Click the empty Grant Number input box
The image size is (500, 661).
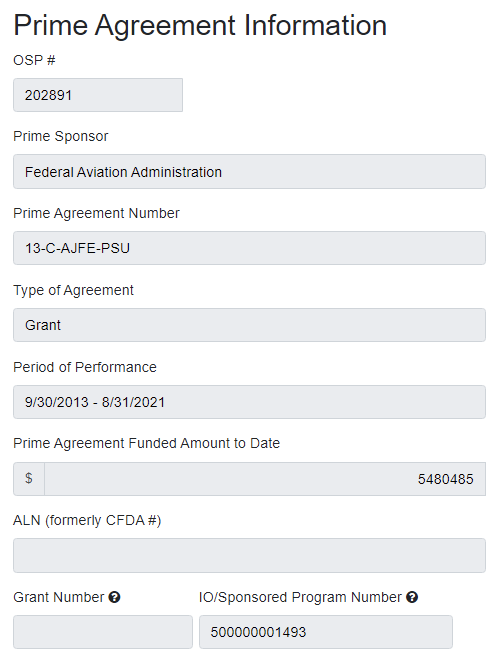click(103, 632)
